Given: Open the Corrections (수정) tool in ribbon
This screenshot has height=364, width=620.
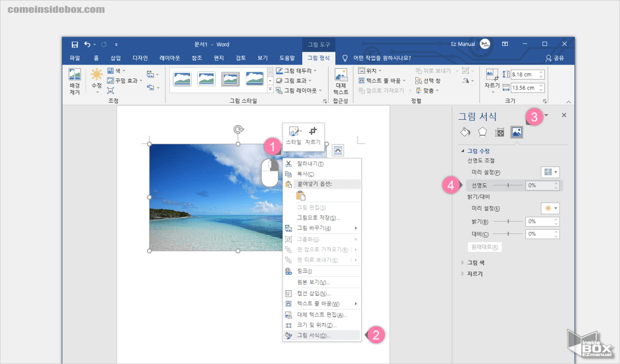Looking at the screenshot, I should click(x=97, y=79).
